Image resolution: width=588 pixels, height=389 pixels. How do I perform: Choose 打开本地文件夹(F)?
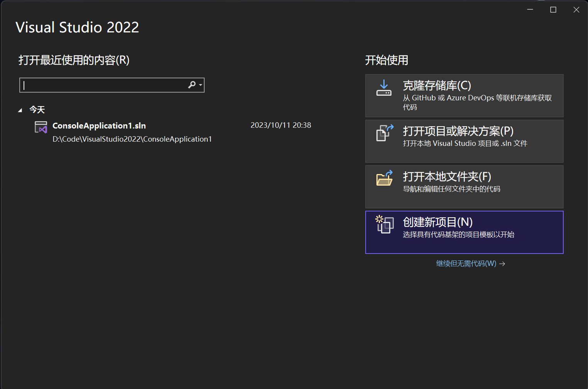464,186
